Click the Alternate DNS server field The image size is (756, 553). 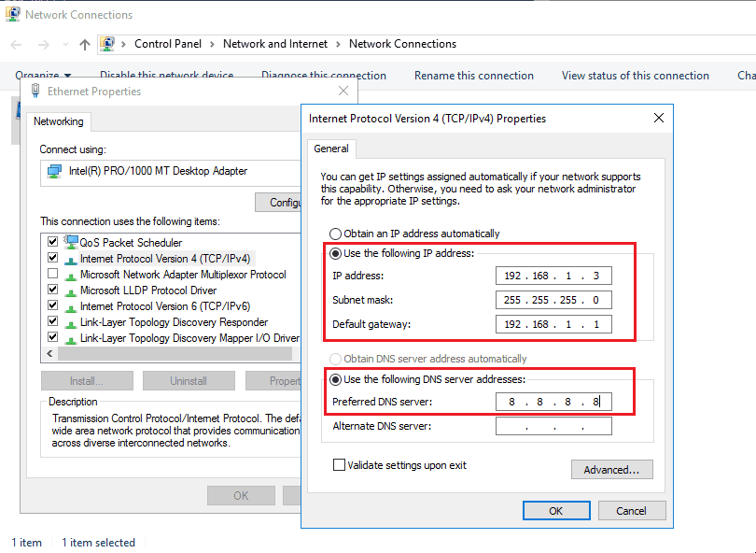tap(553, 426)
